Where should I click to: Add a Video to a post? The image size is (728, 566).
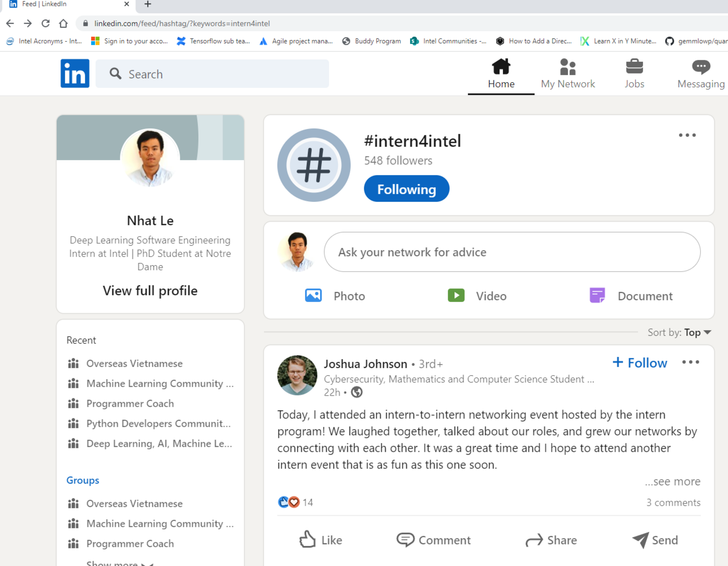coord(477,296)
